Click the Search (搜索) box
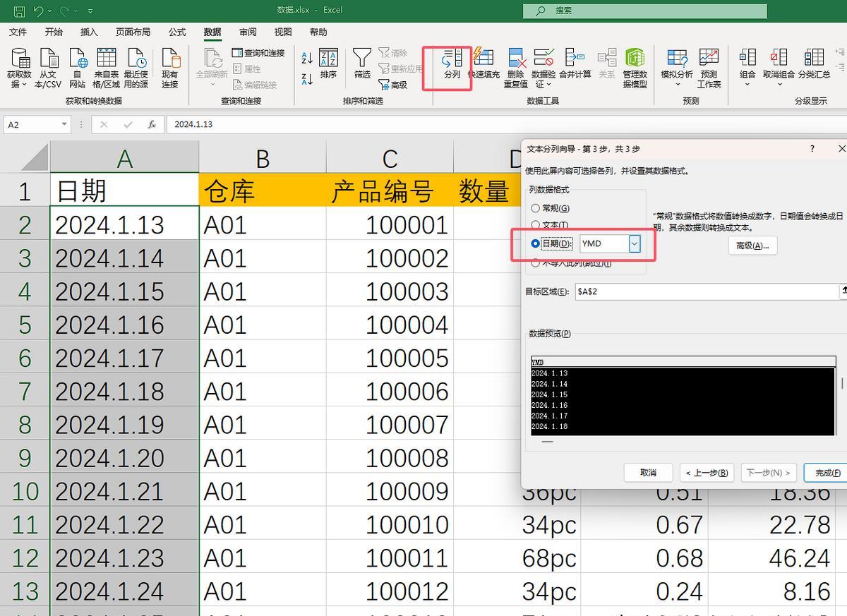 [645, 11]
